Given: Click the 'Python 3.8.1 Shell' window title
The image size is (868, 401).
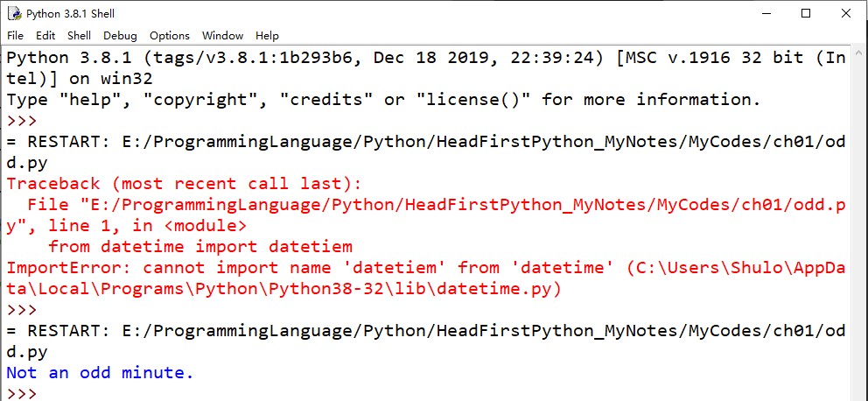Looking at the screenshot, I should pos(70,14).
